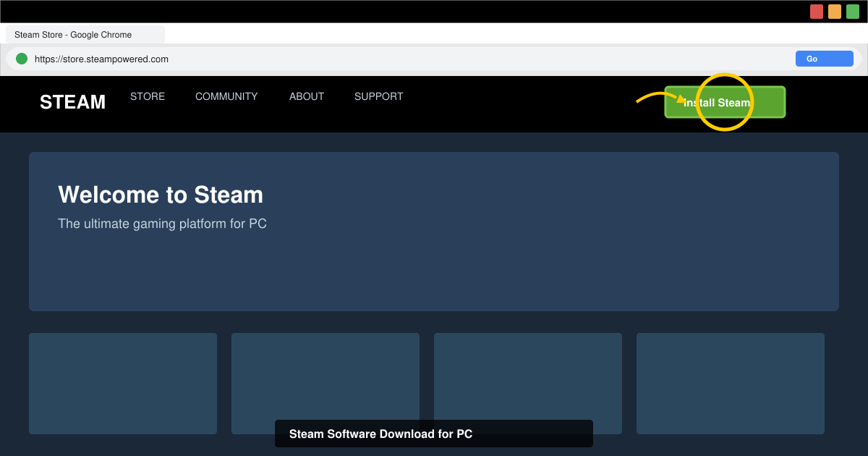The height and width of the screenshot is (456, 868).
Task: Select the Steam Store browser tab
Action: pyautogui.click(x=85, y=35)
